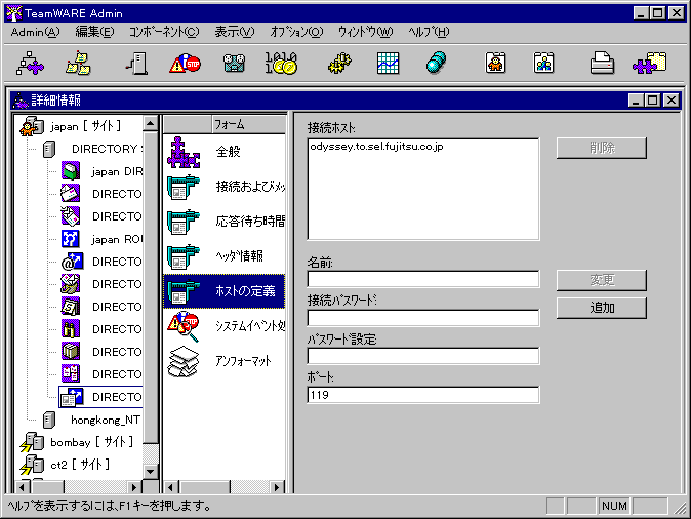
Task: Click the japan DIR green book icon
Action: [71, 171]
